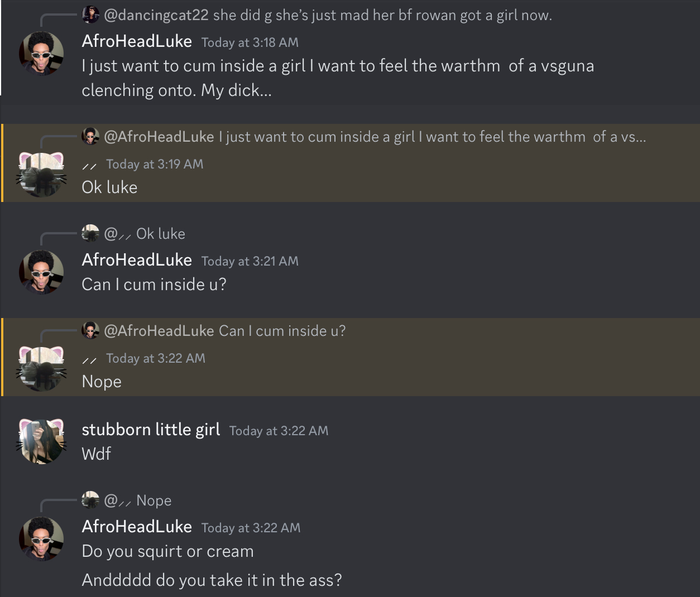
Task: Open AfroHeadLuke's avatar on last 3:22 AM message
Action: [x=41, y=539]
